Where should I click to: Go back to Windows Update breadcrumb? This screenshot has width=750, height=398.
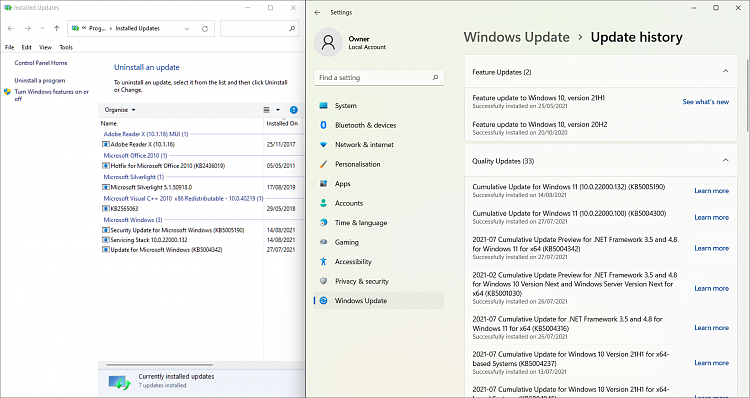pos(517,37)
